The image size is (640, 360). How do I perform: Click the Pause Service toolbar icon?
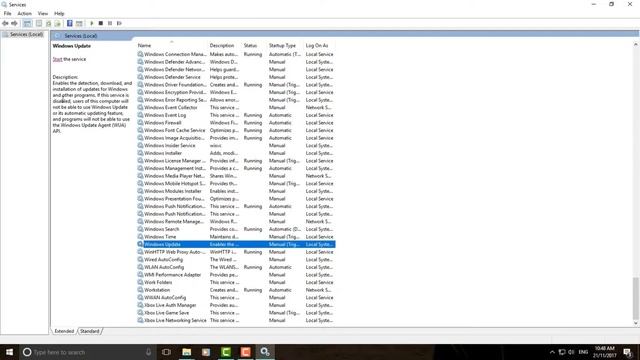(110, 23)
